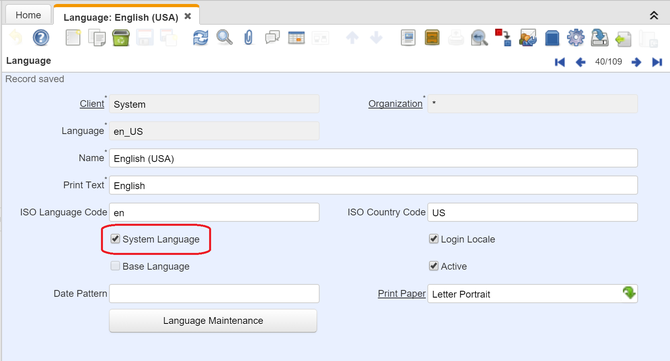Create a new record with New icon

pos(73,38)
